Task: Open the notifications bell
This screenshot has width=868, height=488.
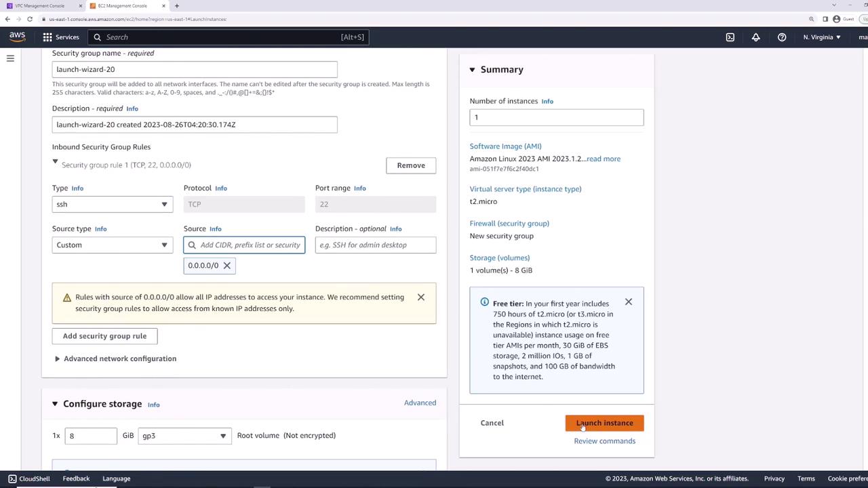Action: point(756,37)
